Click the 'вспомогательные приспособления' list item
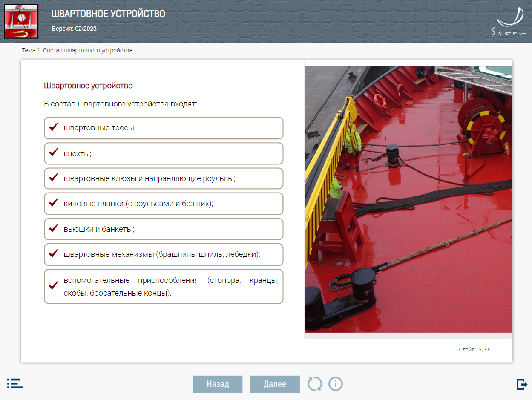Viewport: 532px width, 400px height. coord(164,286)
